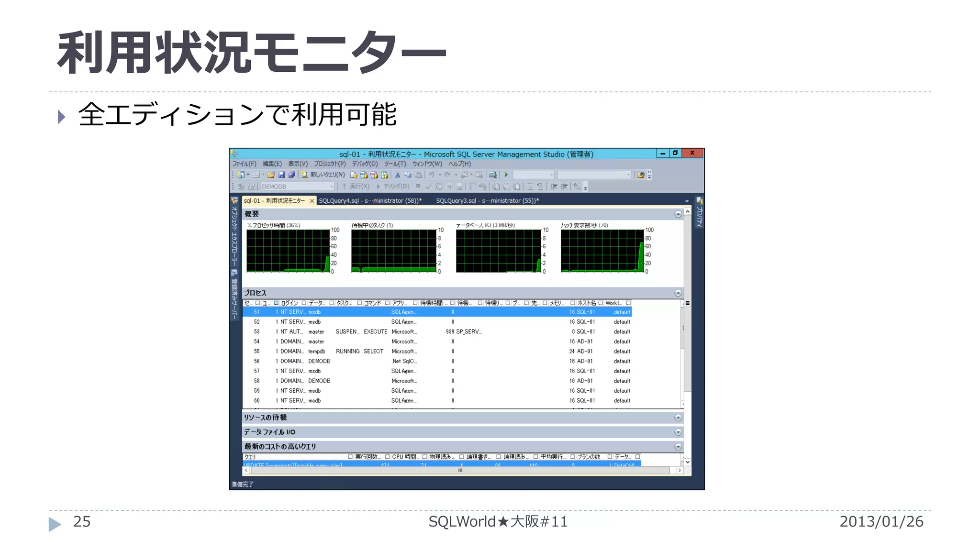Switch to SQLQuery3.sql tab

click(x=487, y=201)
